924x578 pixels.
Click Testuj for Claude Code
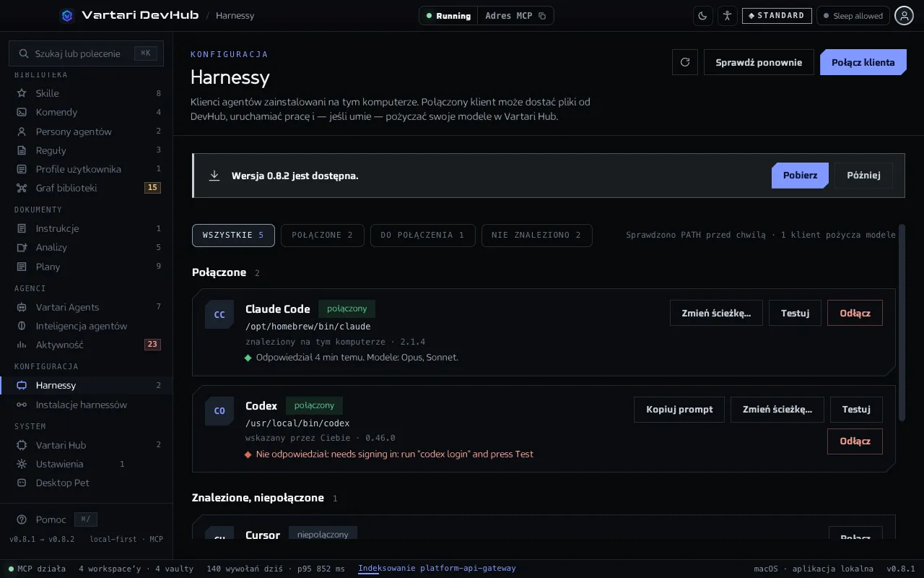[x=795, y=313]
